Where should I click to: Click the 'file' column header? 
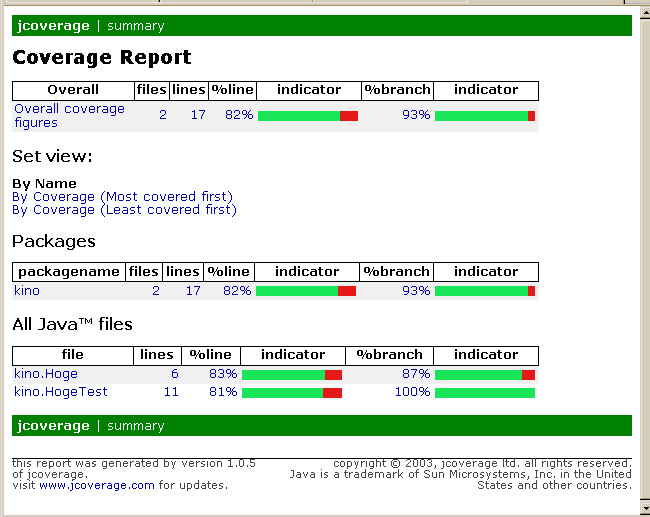(x=72, y=355)
